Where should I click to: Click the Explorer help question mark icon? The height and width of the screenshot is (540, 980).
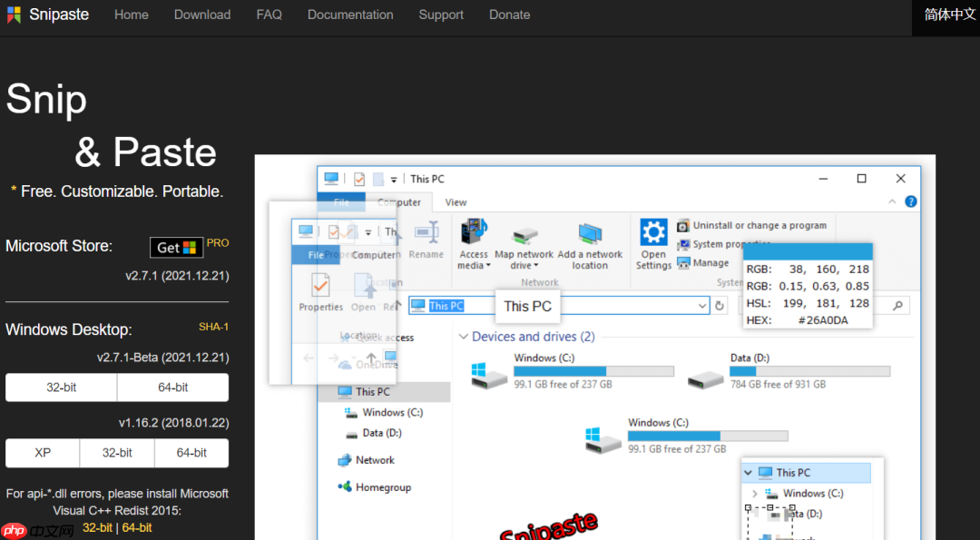pos(911,201)
